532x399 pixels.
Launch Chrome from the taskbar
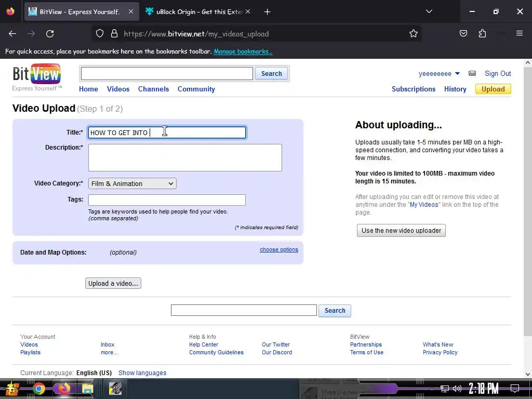point(38,389)
